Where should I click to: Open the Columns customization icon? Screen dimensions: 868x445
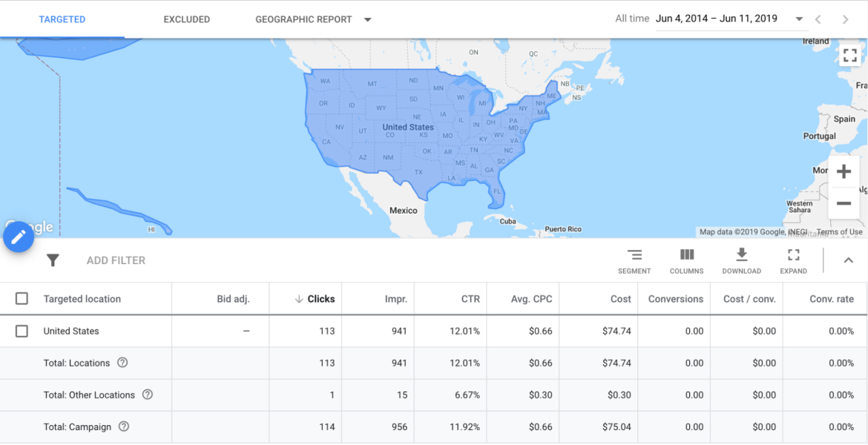pos(686,260)
